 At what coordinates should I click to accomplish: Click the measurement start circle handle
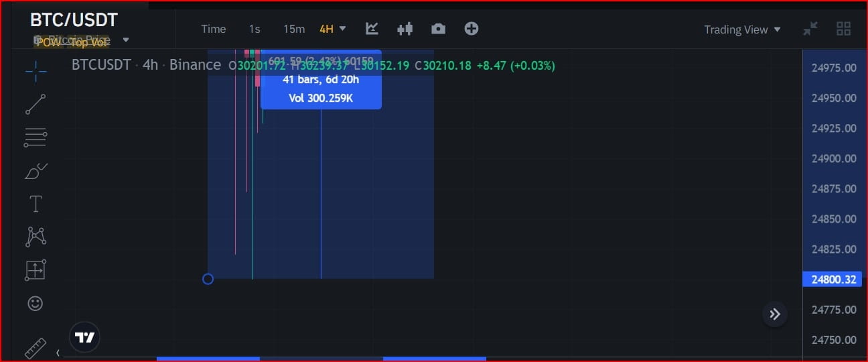[208, 279]
